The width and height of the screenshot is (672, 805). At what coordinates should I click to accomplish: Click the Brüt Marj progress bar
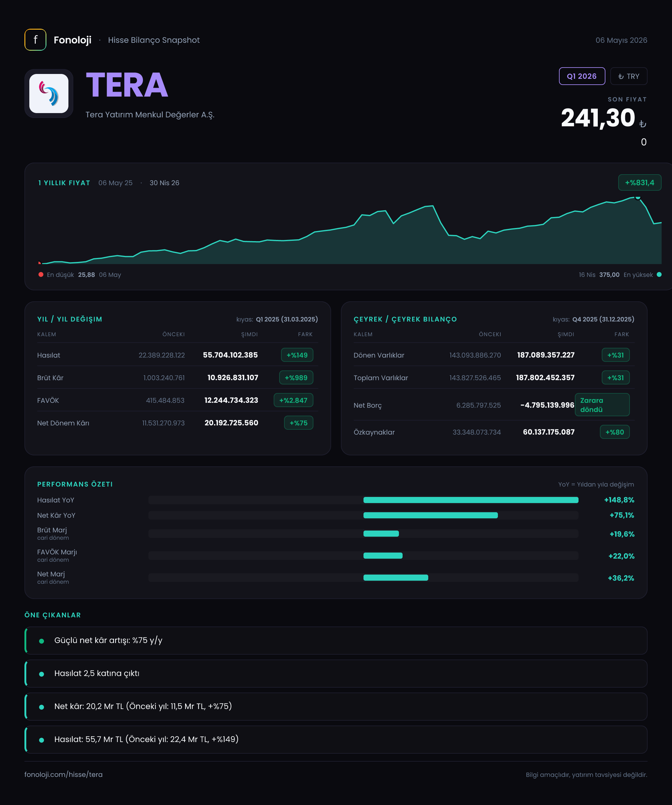tap(363, 534)
